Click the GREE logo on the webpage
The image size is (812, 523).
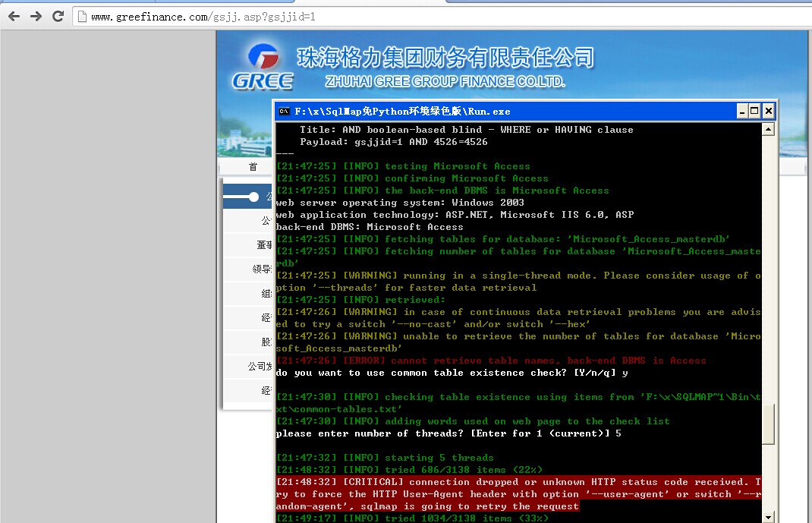coord(263,67)
